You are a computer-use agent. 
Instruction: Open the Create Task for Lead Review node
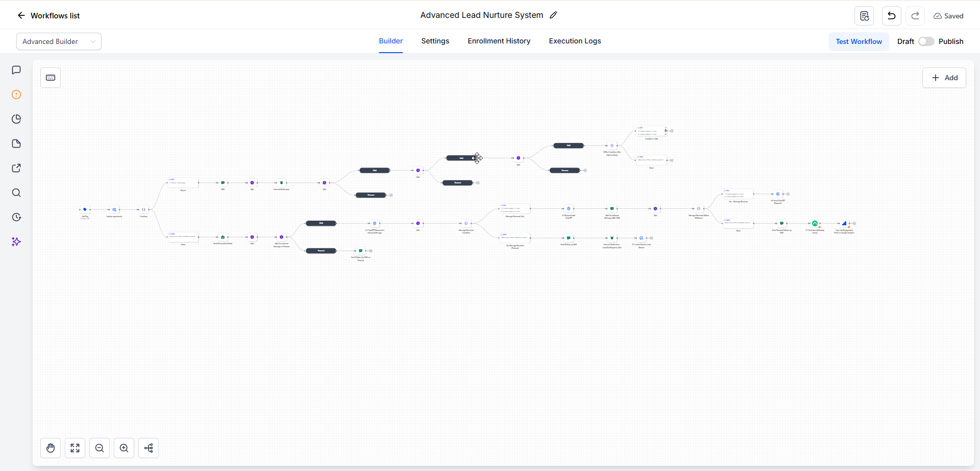point(642,238)
